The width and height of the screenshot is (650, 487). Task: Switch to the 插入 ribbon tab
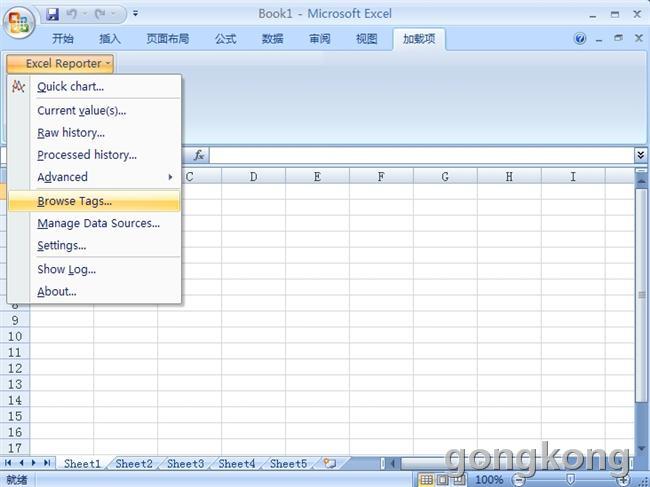point(110,39)
